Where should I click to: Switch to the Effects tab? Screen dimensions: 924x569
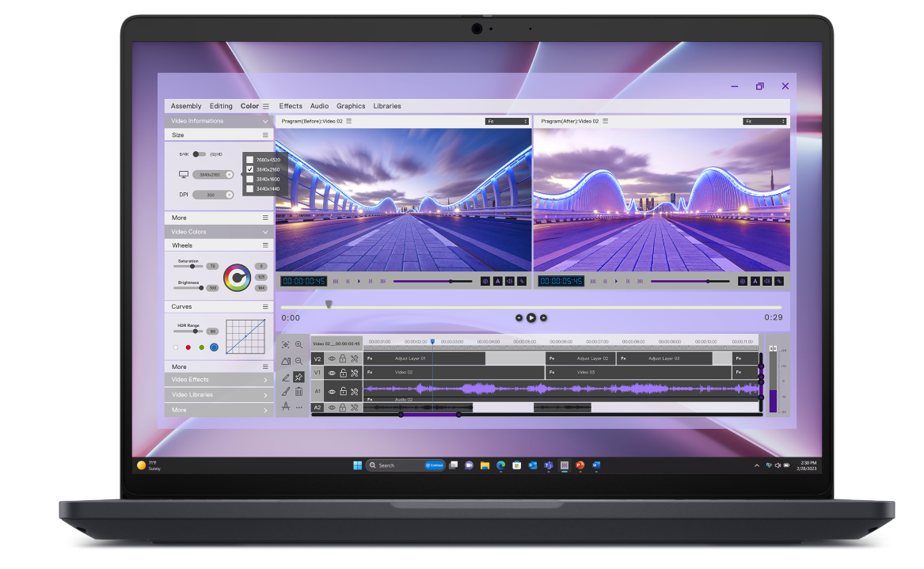[x=291, y=106]
